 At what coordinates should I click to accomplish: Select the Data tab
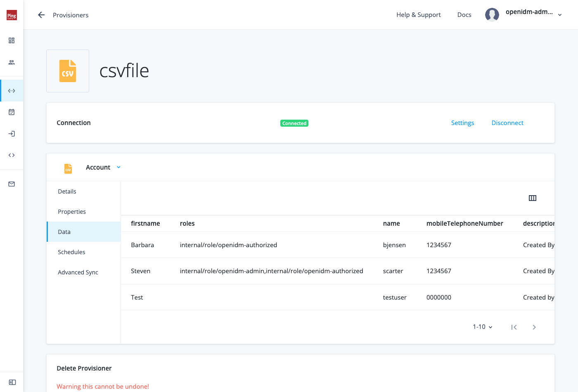[x=84, y=232]
